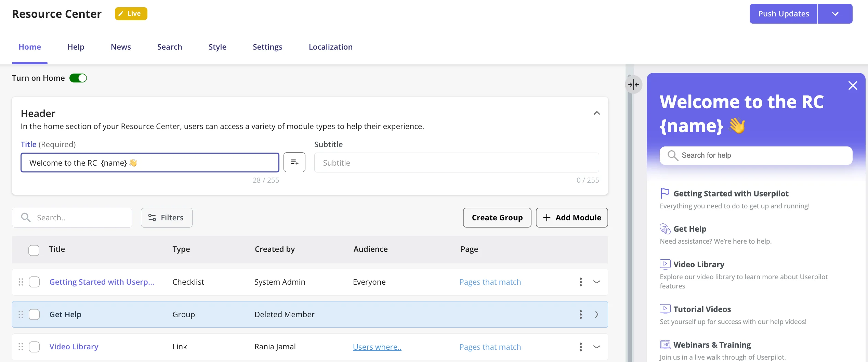Select the Localization tab

pyautogui.click(x=331, y=47)
